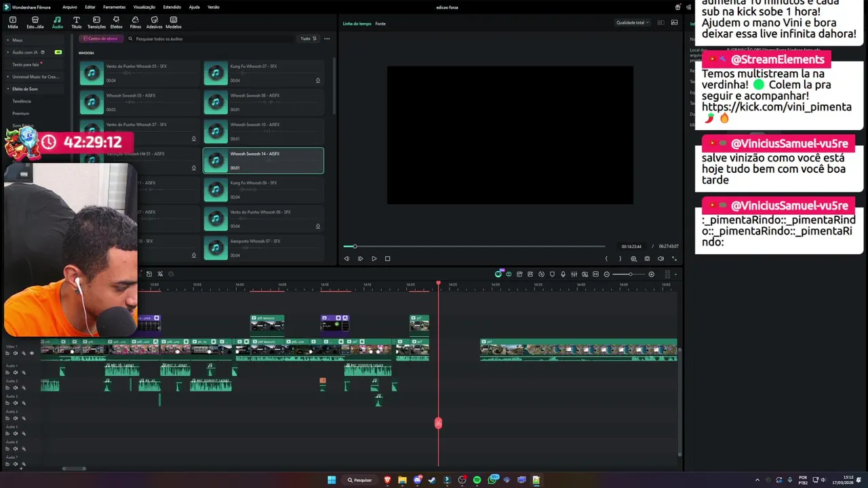Select the Áudio tab icon
This screenshot has width=868, height=488.
(57, 22)
